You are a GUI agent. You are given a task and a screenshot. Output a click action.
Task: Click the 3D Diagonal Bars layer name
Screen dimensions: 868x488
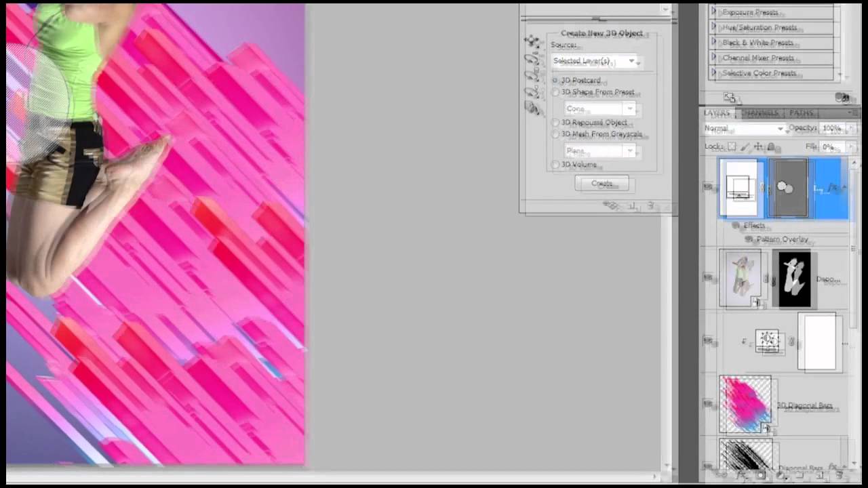(806, 406)
